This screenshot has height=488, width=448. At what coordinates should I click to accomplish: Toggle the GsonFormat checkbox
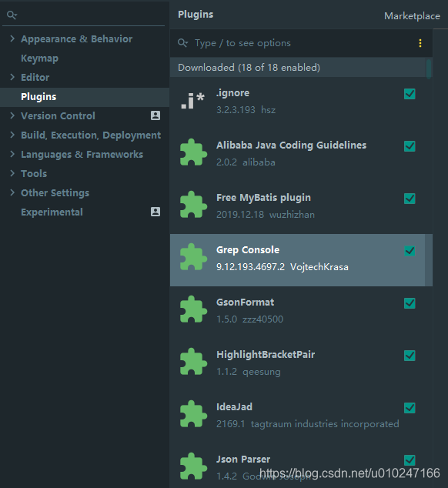[x=410, y=302]
